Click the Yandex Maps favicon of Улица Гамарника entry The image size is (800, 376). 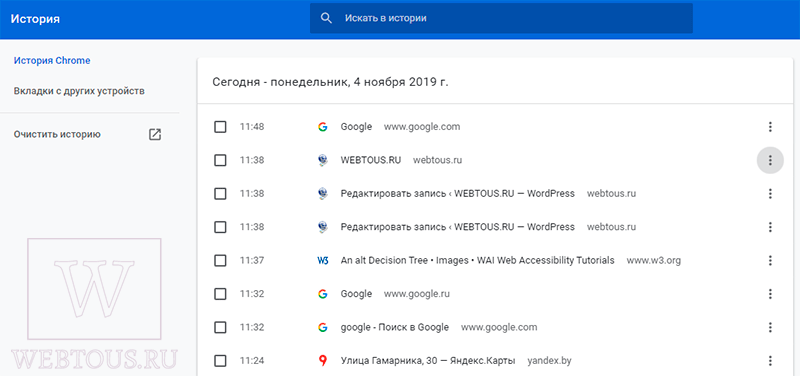pos(322,361)
